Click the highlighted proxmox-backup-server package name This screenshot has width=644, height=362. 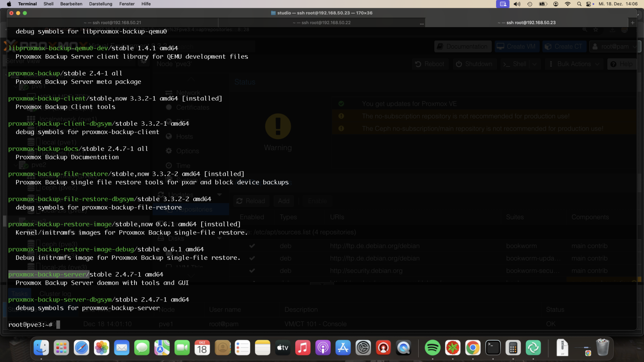pos(49,274)
